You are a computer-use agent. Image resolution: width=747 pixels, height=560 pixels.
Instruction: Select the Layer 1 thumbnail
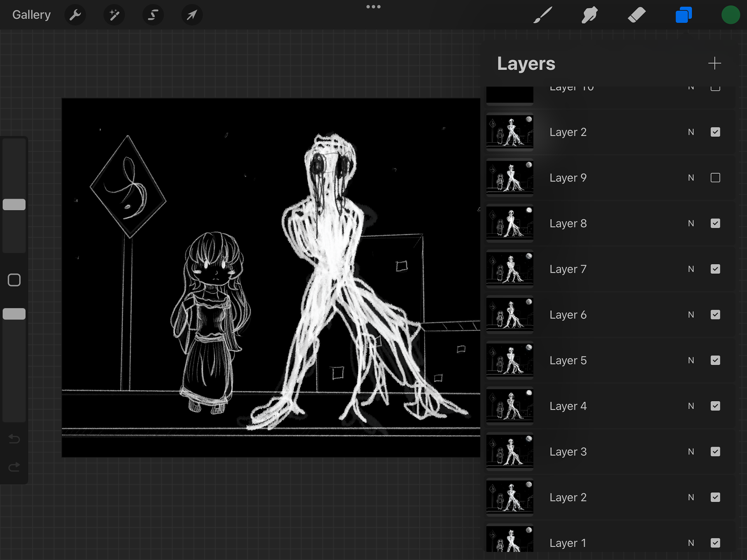pyautogui.click(x=510, y=539)
